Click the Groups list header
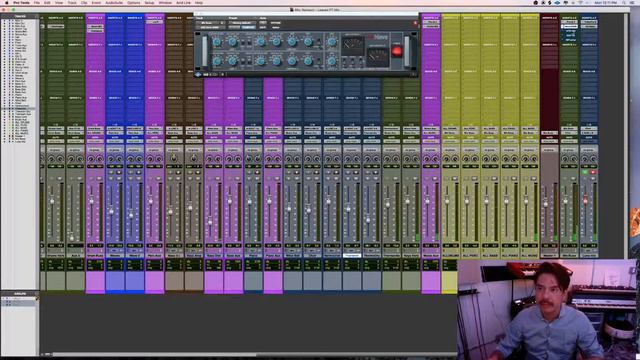 coord(20,293)
